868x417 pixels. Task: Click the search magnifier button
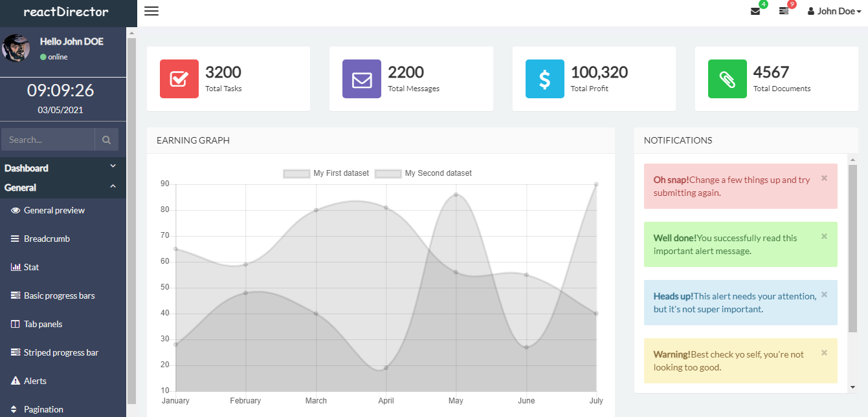(x=106, y=140)
